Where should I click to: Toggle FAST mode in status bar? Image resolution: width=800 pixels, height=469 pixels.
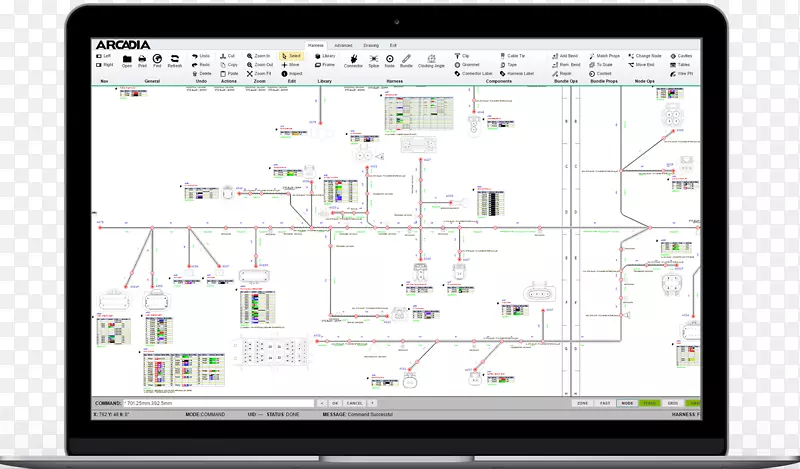tap(605, 403)
